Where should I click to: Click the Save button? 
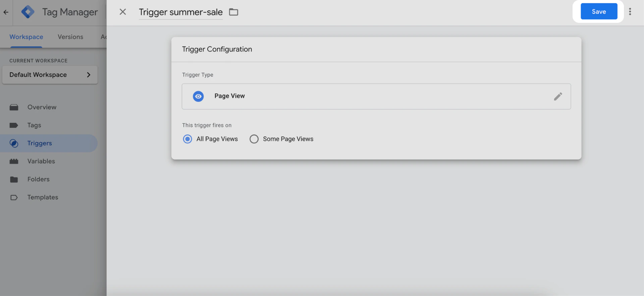click(x=599, y=11)
